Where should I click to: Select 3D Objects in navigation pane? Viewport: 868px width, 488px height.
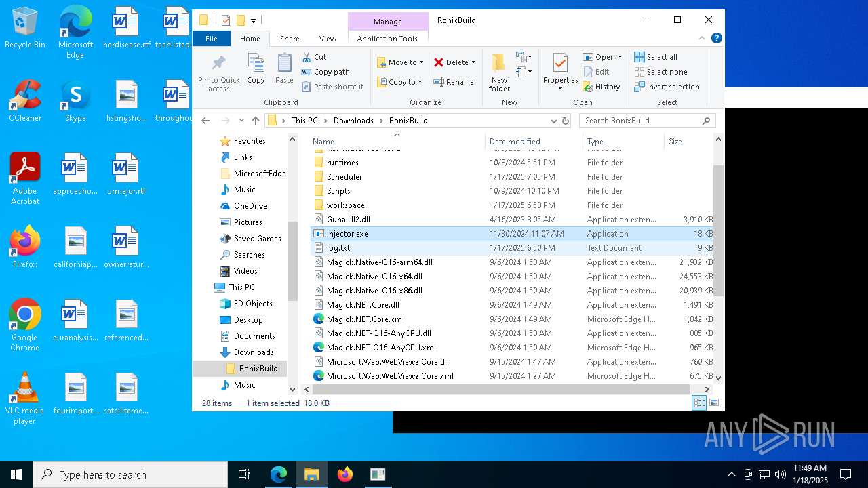pos(253,304)
